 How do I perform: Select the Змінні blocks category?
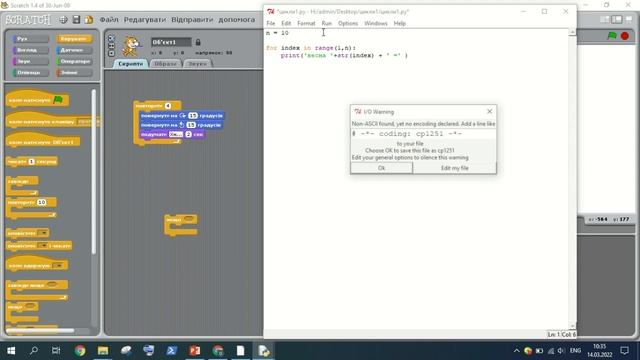point(74,73)
